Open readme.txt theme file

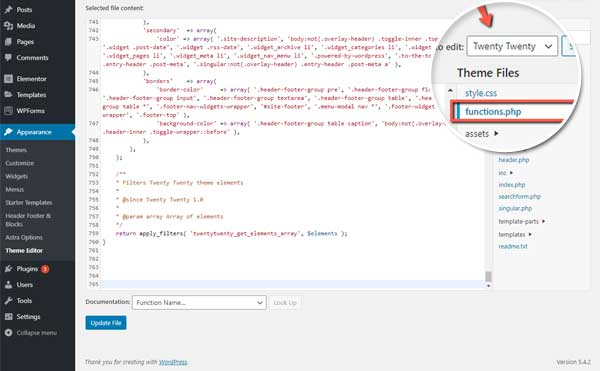pyautogui.click(x=513, y=246)
